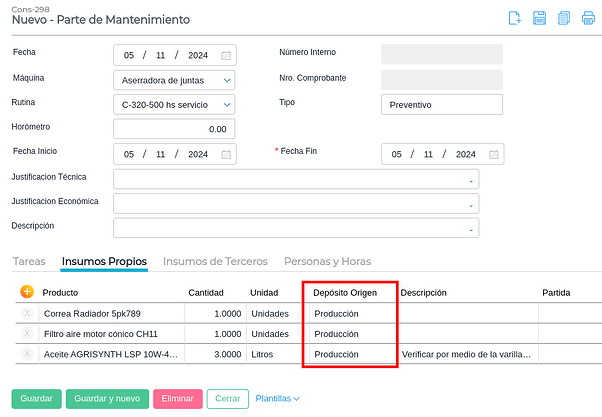Delete the Filtro aire motor cónico row
Screen dimensions: 602x417
[27, 333]
